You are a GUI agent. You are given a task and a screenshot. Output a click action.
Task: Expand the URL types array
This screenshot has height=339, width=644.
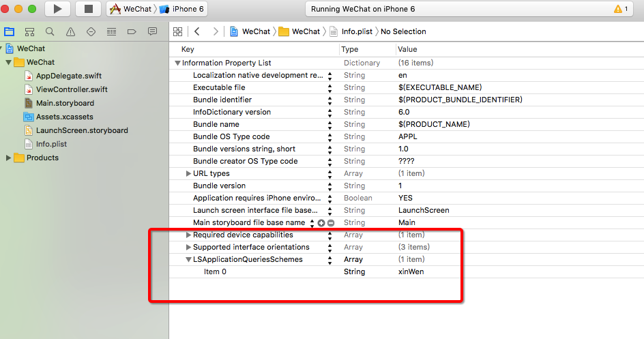[188, 174]
